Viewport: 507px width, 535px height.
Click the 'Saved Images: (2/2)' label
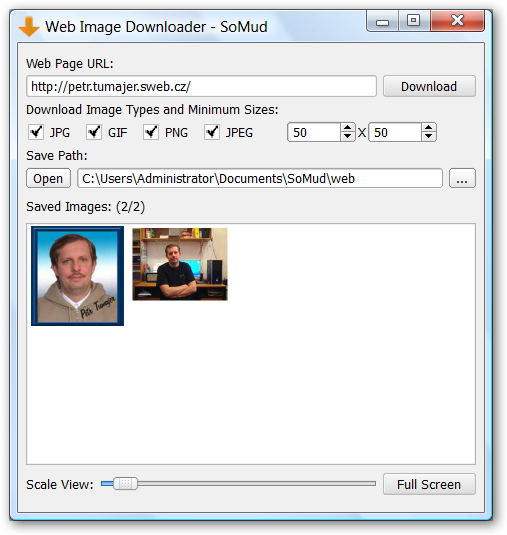pyautogui.click(x=86, y=207)
